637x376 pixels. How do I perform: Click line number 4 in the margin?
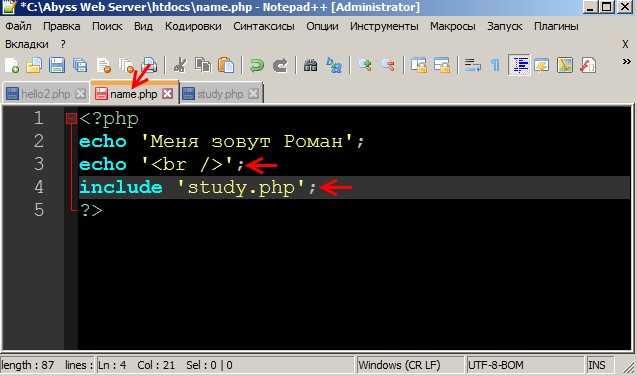[x=39, y=187]
